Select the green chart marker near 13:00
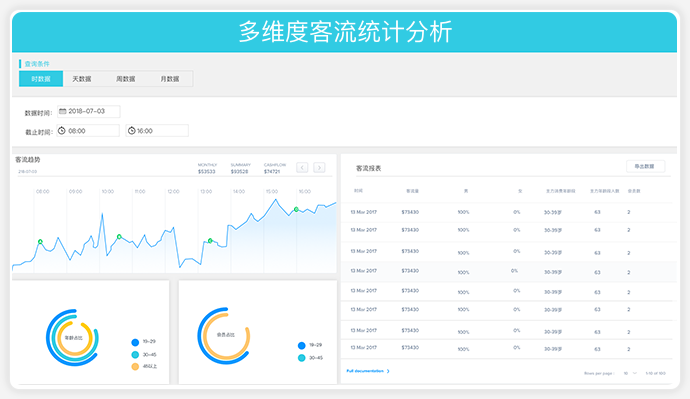The width and height of the screenshot is (690, 399). click(210, 241)
